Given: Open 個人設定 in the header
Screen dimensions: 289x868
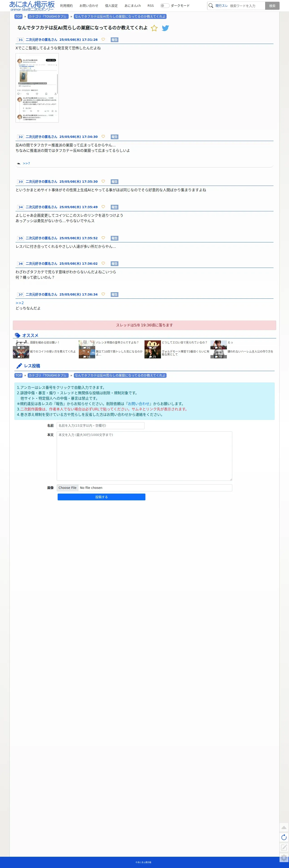Looking at the screenshot, I should point(111,6).
